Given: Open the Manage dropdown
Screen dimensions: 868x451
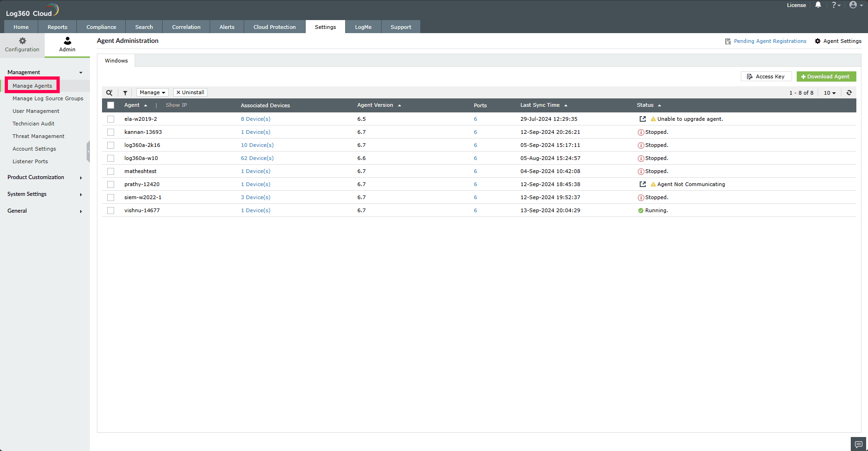Looking at the screenshot, I should (x=152, y=92).
